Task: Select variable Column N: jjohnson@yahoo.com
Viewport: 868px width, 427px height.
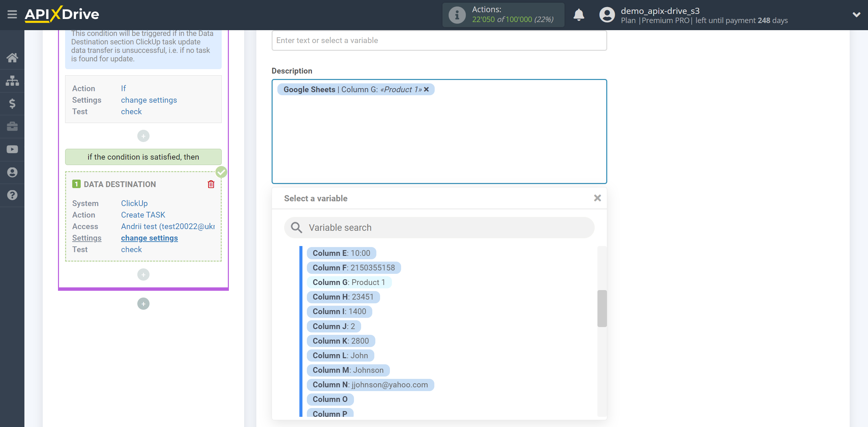Action: click(370, 385)
